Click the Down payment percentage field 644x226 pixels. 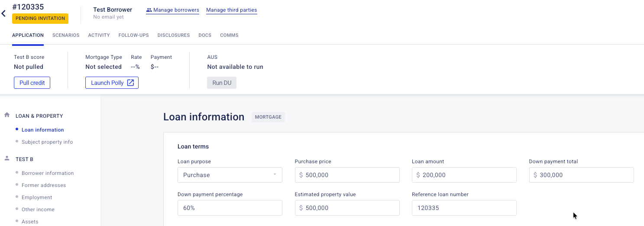(230, 208)
